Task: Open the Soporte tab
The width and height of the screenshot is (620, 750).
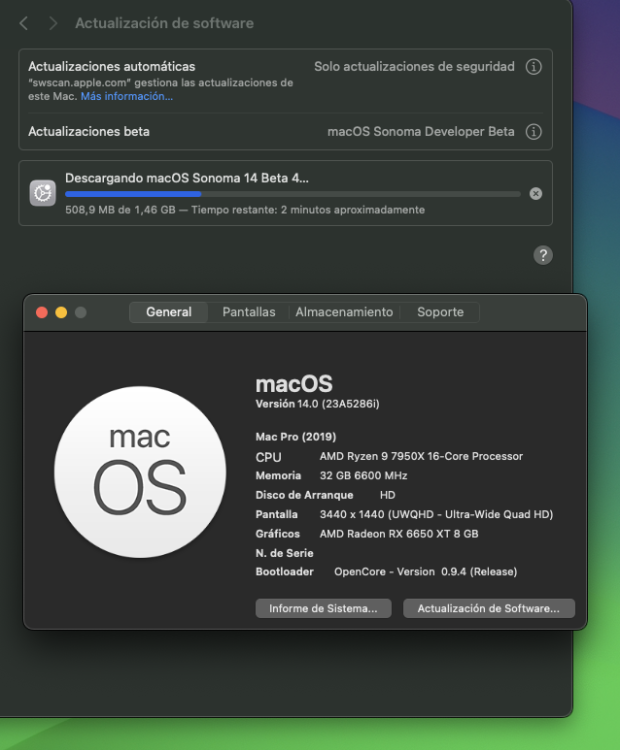Action: click(x=440, y=312)
